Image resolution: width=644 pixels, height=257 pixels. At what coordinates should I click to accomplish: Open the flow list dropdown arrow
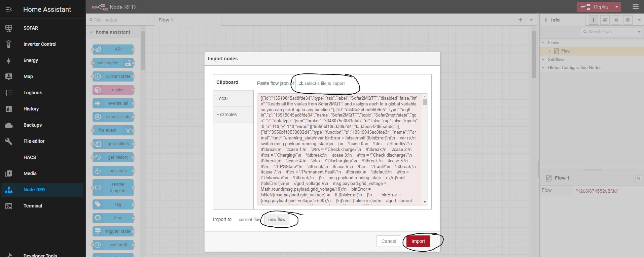click(x=531, y=20)
